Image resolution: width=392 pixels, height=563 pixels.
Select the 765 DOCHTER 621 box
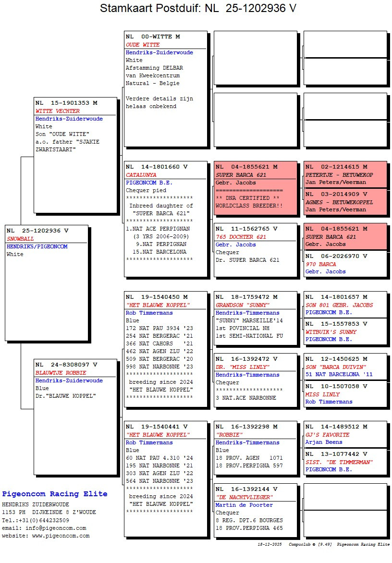[x=255, y=250]
